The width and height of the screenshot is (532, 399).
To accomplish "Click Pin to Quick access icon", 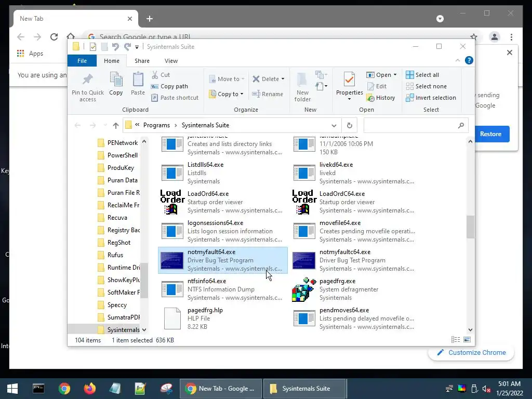I will pyautogui.click(x=87, y=79).
